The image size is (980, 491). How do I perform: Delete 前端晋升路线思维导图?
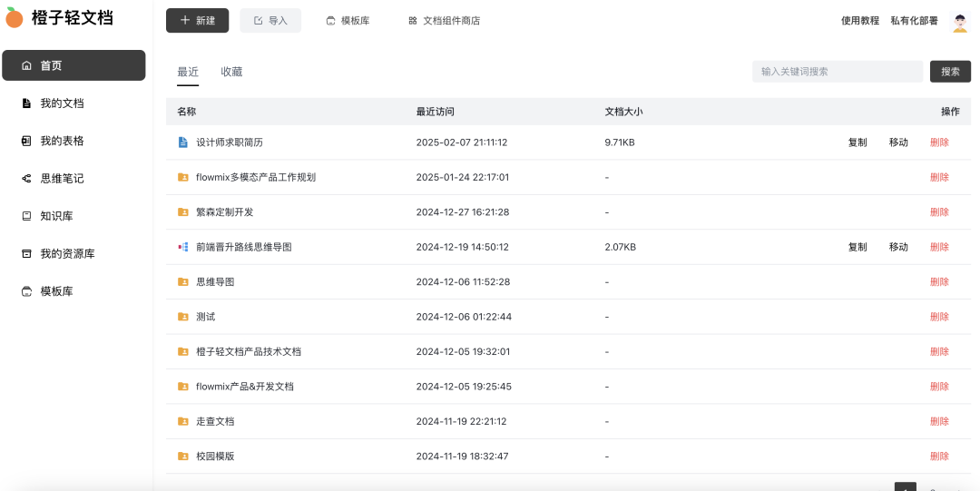(939, 247)
